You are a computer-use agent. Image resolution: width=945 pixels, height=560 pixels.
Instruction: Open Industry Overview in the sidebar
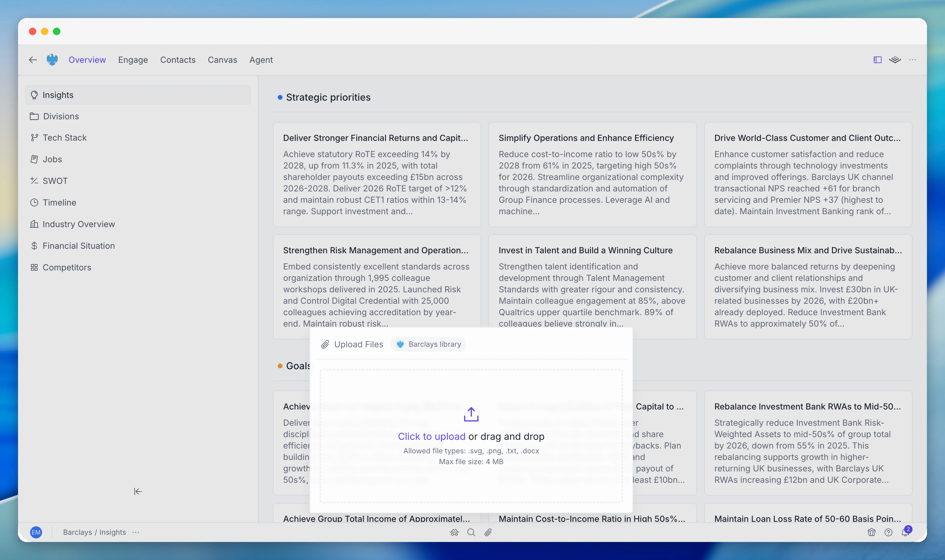138,224
